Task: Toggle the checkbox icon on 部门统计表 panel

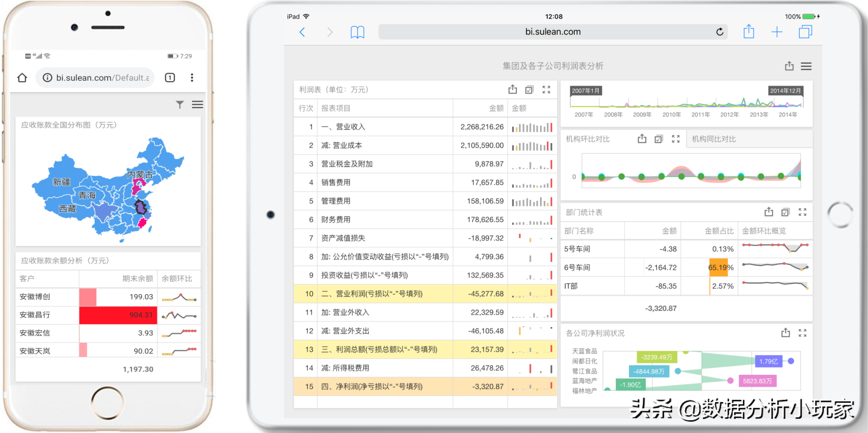Action: pyautogui.click(x=785, y=212)
